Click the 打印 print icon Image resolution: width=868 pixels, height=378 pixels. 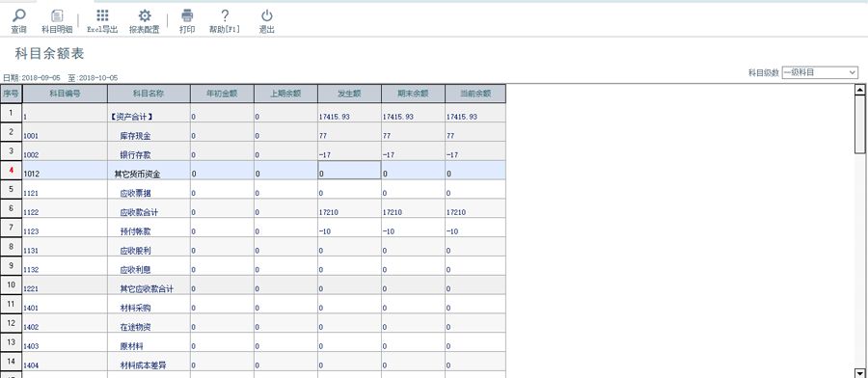187,15
